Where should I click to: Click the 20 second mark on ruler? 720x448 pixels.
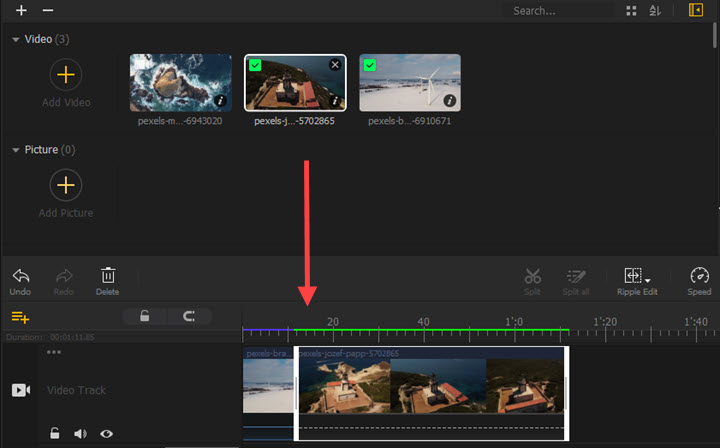(333, 322)
